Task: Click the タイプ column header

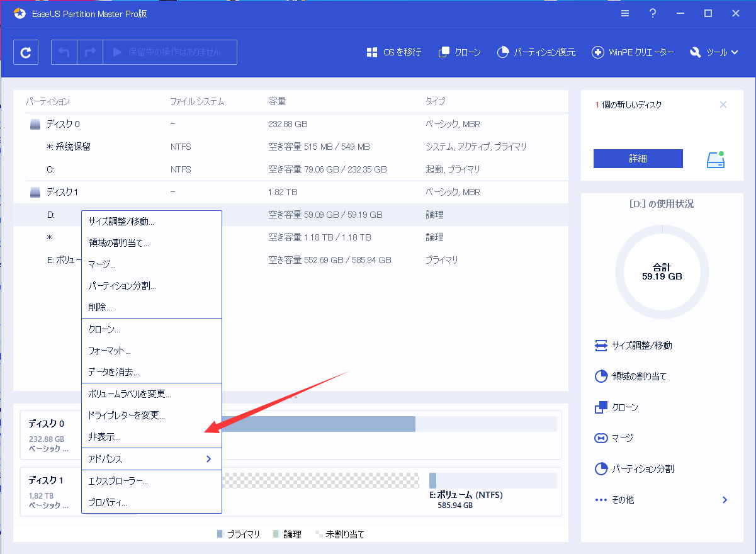Action: pyautogui.click(x=435, y=101)
